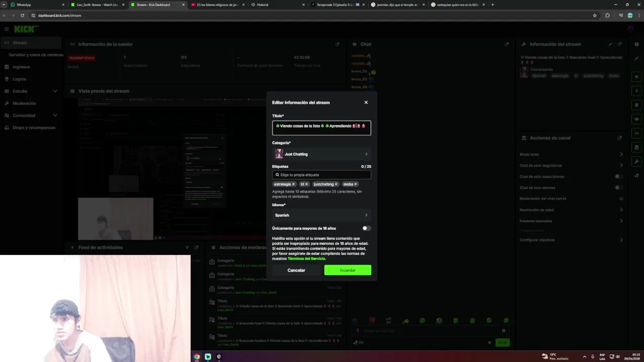Click the chat message input field
The width and height of the screenshot is (644, 362).
432,330
